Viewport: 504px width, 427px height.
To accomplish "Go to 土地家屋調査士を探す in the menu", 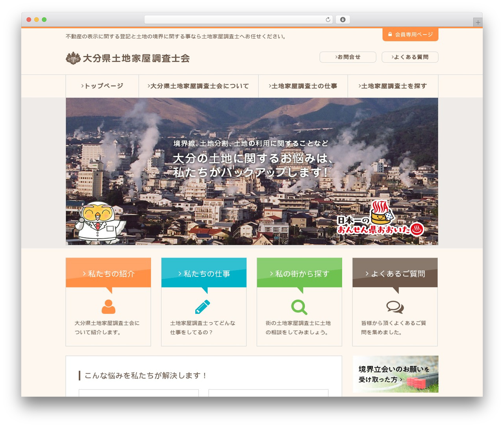I will click(x=393, y=86).
